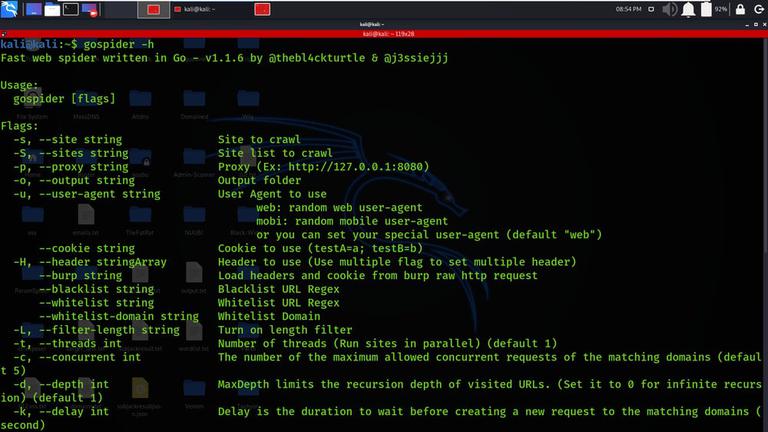Click the 92% battery percentage text

click(721, 9)
